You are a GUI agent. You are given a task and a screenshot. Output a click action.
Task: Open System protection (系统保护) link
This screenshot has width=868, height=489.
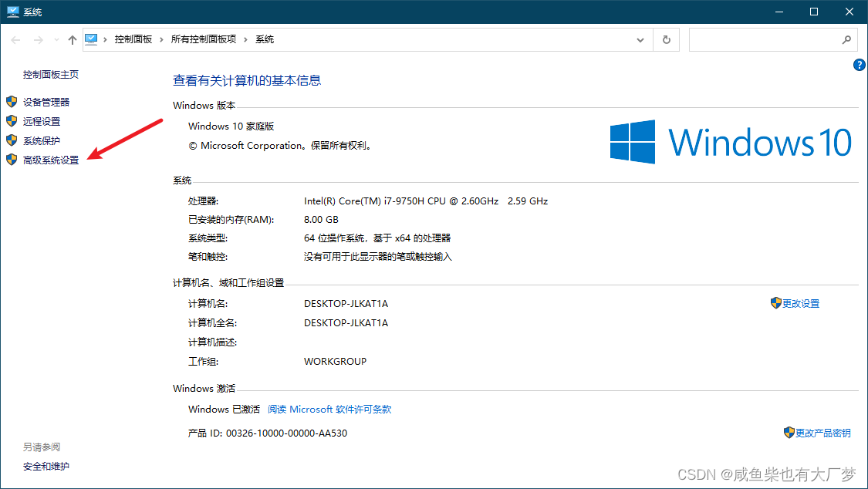42,140
